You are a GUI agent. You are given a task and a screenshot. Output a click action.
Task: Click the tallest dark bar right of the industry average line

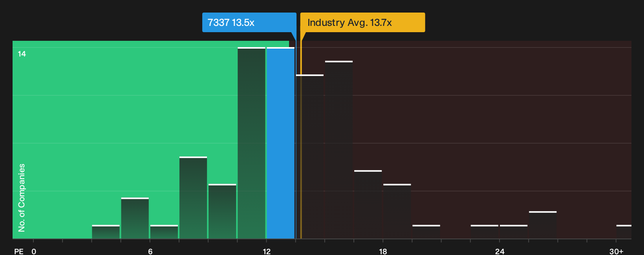click(339, 150)
